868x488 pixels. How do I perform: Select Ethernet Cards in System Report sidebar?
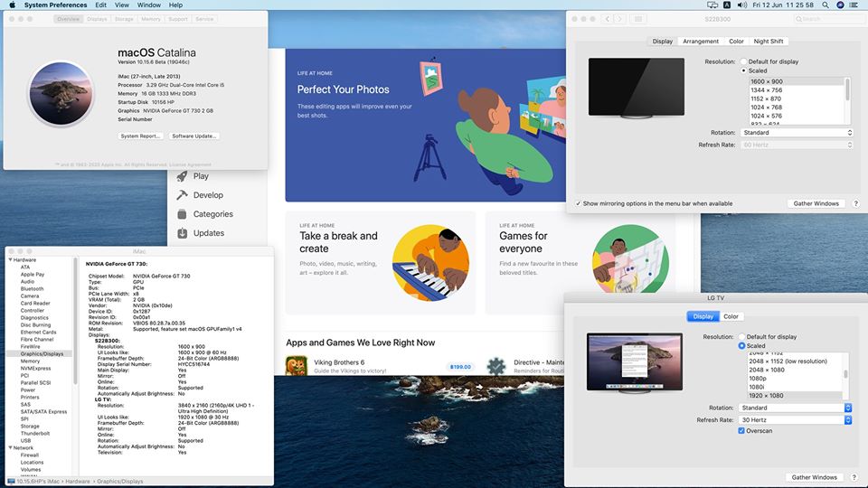pyautogui.click(x=38, y=332)
